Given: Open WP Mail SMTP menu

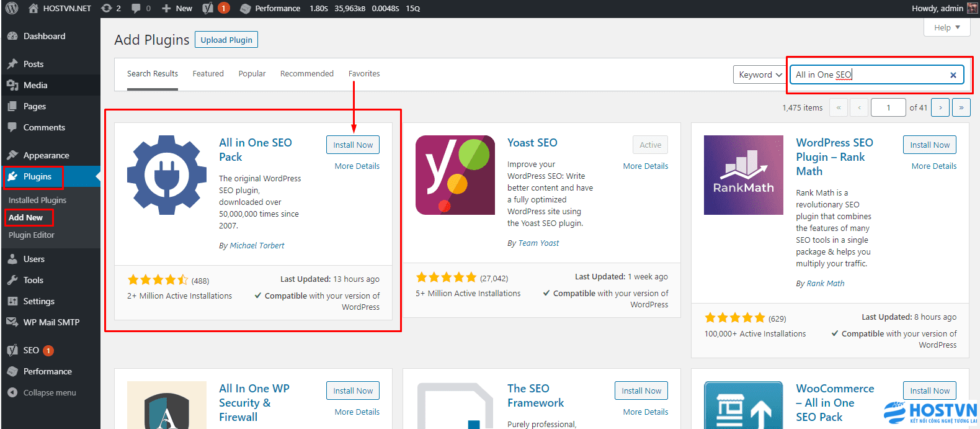Looking at the screenshot, I should click(x=51, y=322).
